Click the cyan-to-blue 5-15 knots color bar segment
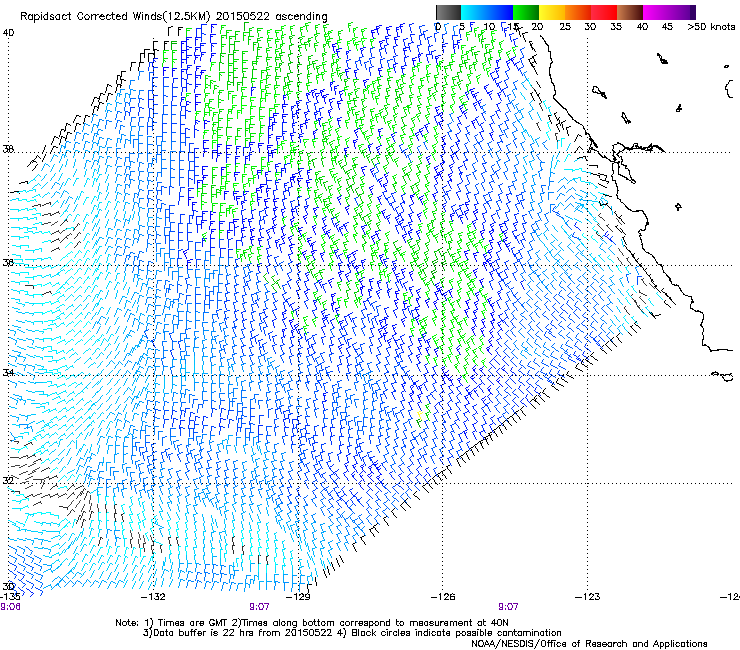The image size is (740, 650). click(487, 12)
